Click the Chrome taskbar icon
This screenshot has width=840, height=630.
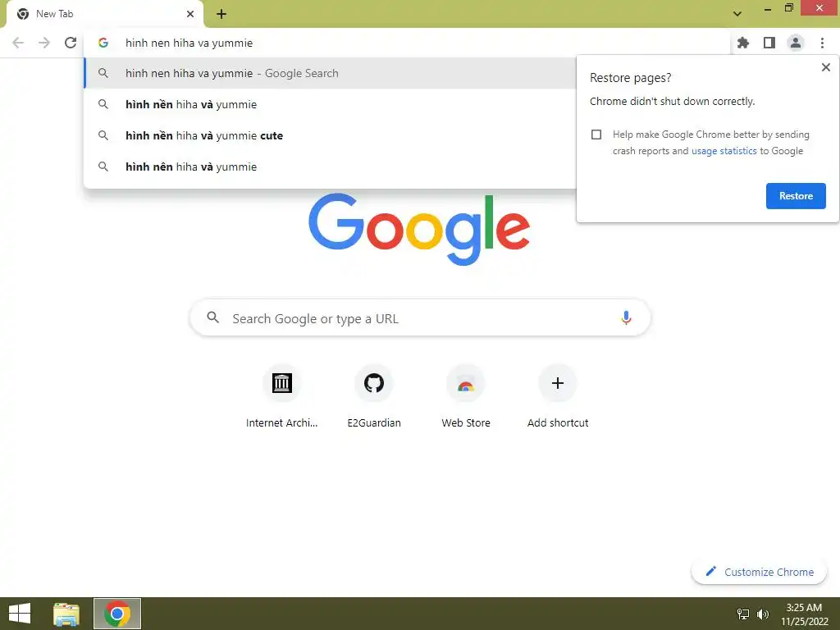[117, 614]
